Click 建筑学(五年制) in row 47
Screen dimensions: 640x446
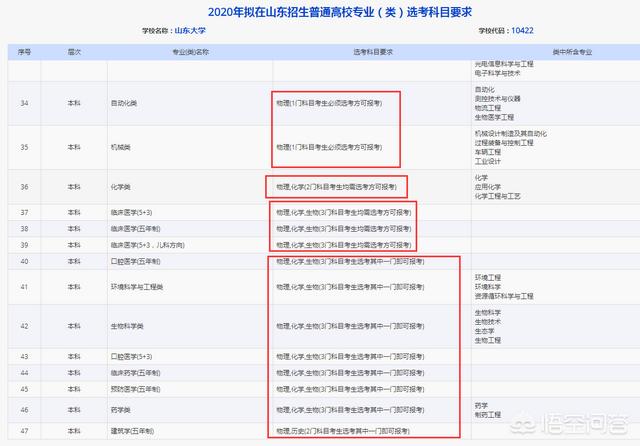point(132,431)
